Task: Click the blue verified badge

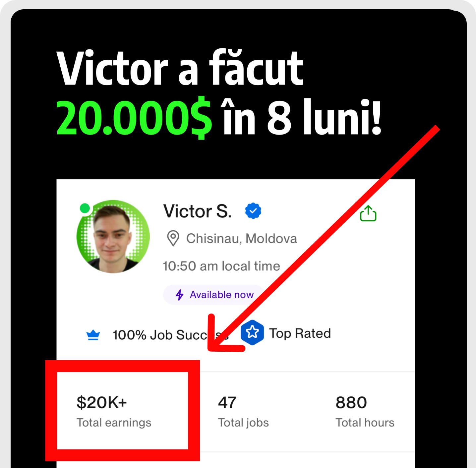Action: pos(253,211)
